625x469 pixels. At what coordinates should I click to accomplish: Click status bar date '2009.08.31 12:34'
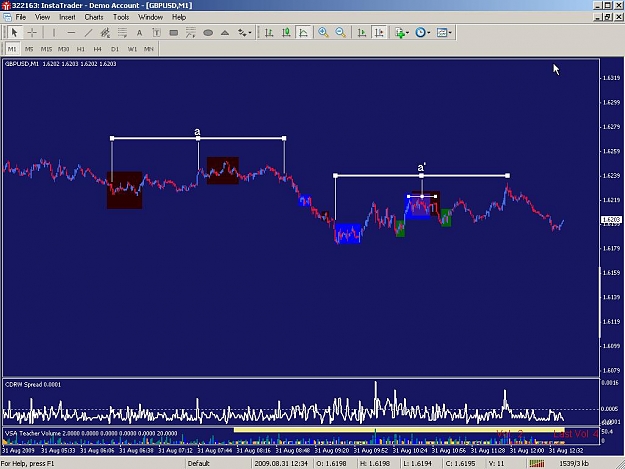281,463
